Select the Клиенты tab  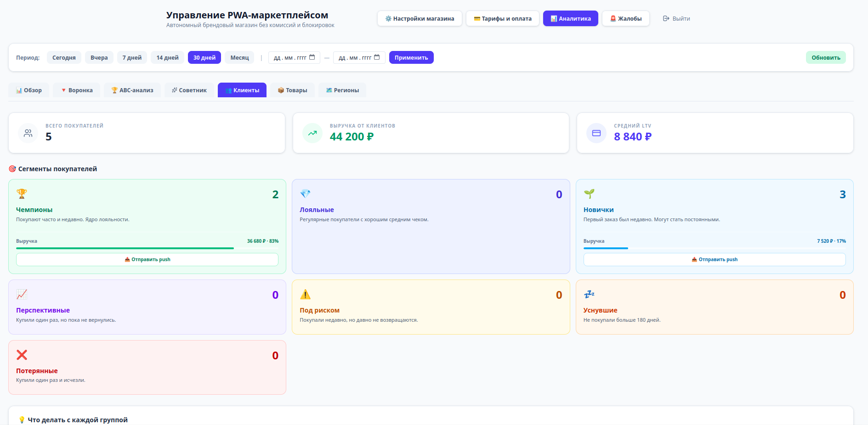(242, 90)
